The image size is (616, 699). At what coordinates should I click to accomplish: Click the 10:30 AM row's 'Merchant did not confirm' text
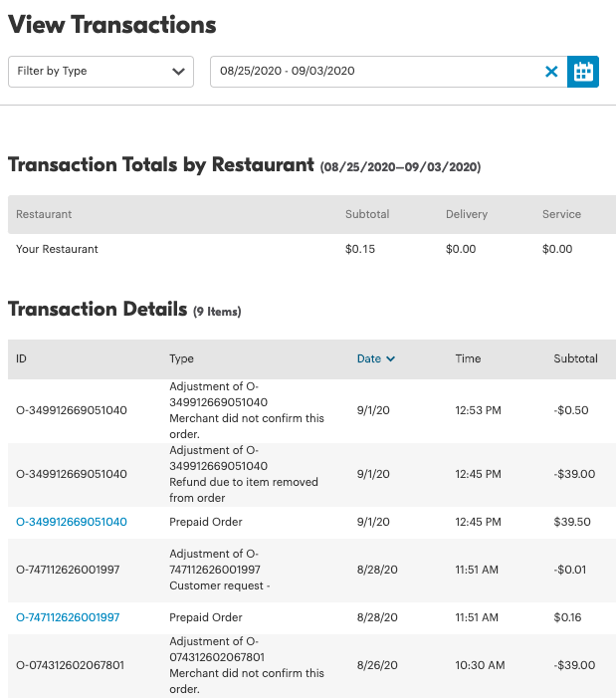point(247,681)
